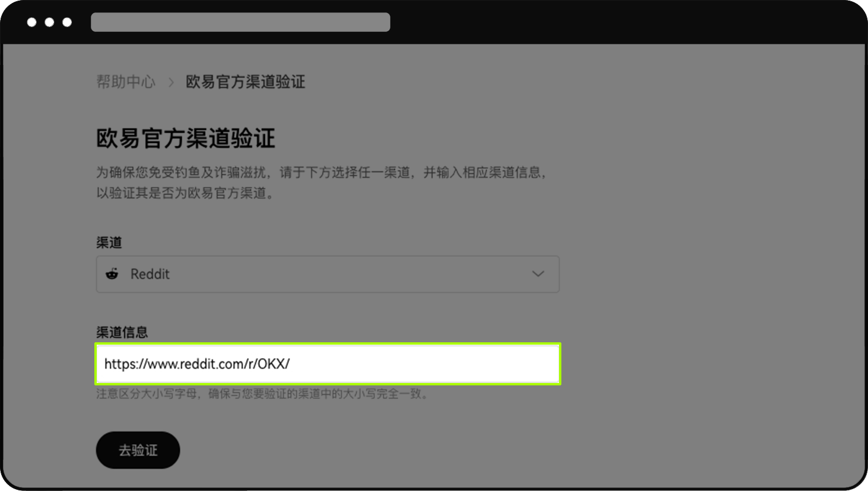Click the large 欧易官方渠道验证 page heading
Image resolution: width=868 pixels, height=491 pixels.
pyautogui.click(x=186, y=139)
